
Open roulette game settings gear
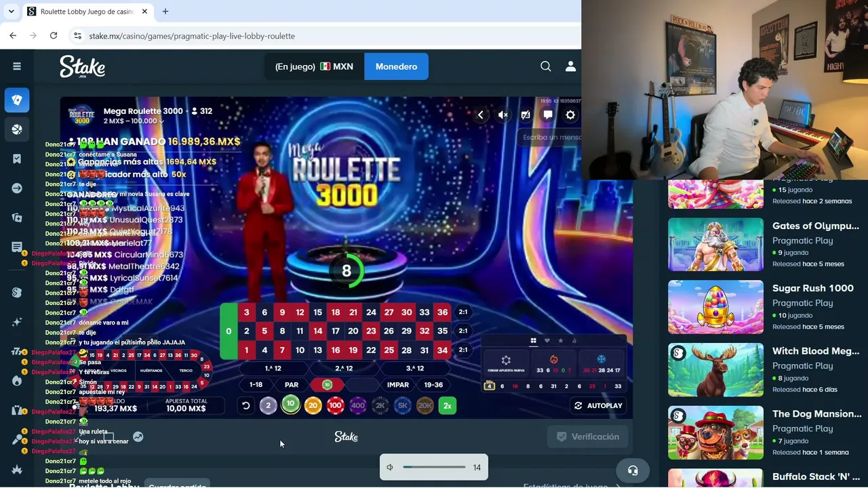tap(570, 115)
